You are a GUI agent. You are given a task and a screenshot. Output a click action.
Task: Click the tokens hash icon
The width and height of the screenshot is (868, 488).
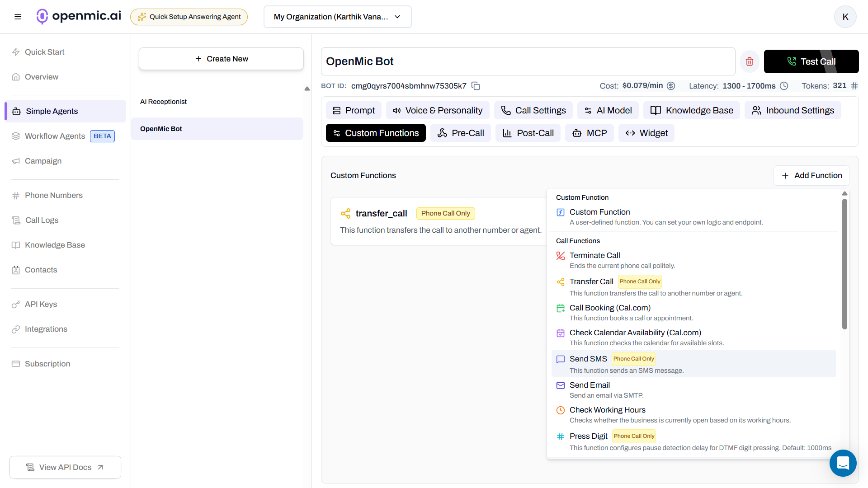click(x=854, y=86)
